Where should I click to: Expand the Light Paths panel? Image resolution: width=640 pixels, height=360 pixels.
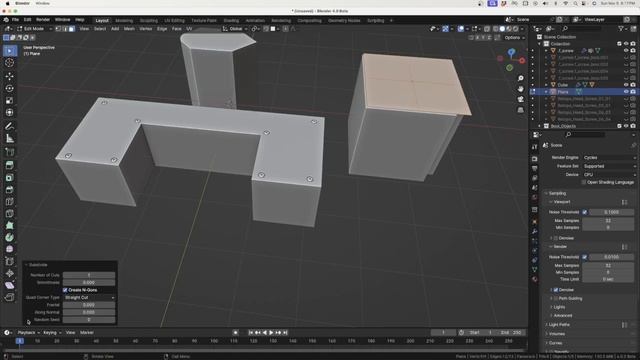point(559,324)
